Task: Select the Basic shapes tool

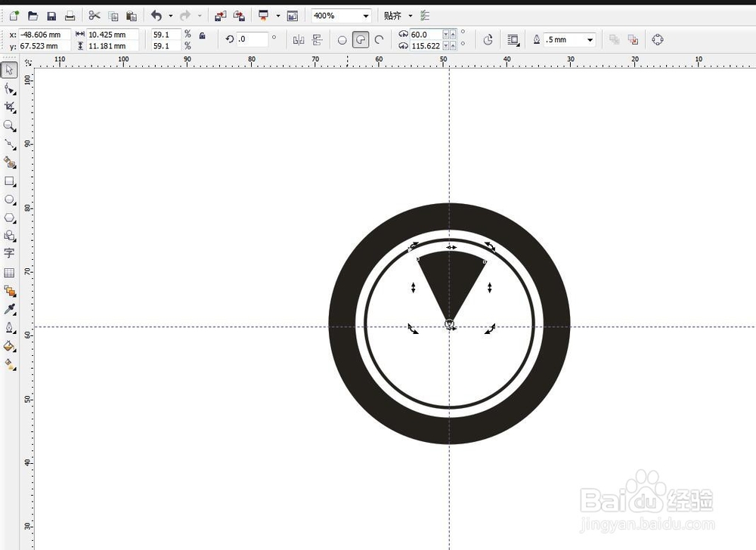Action: coord(9,236)
